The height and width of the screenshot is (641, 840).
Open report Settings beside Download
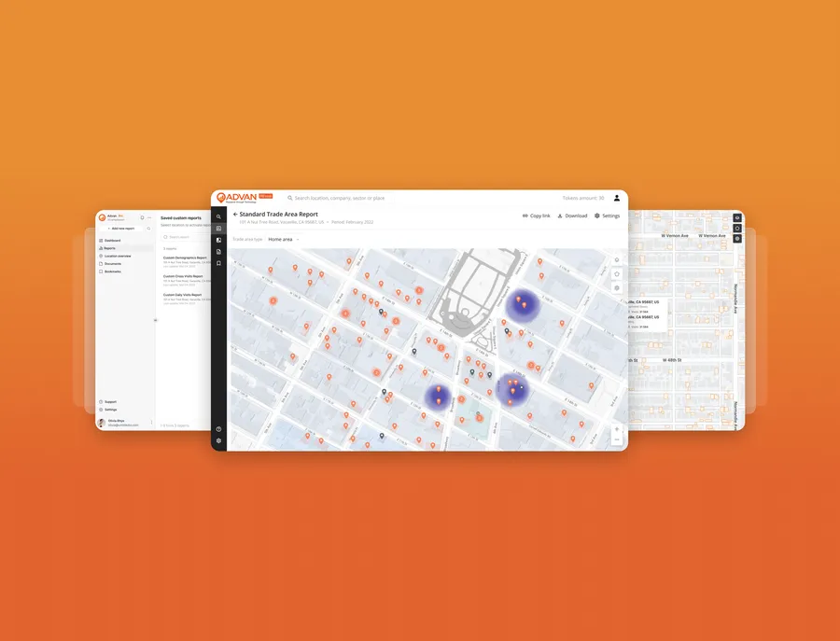[x=607, y=216]
